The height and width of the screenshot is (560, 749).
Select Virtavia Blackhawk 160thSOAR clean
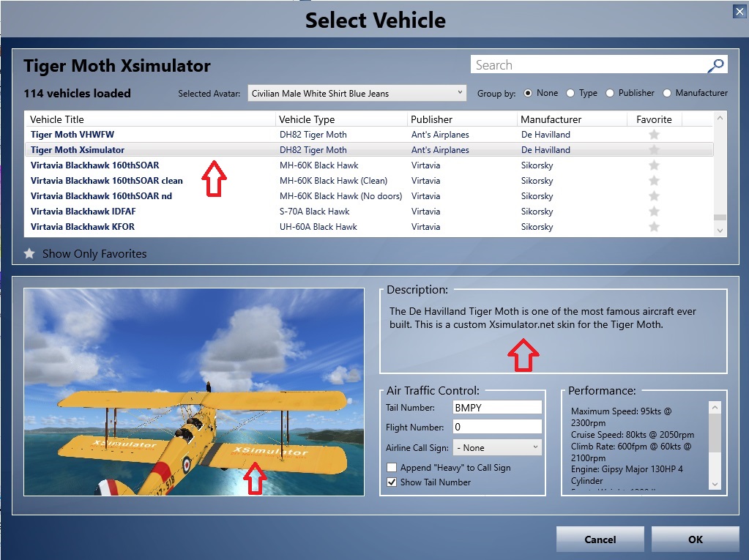click(x=106, y=181)
